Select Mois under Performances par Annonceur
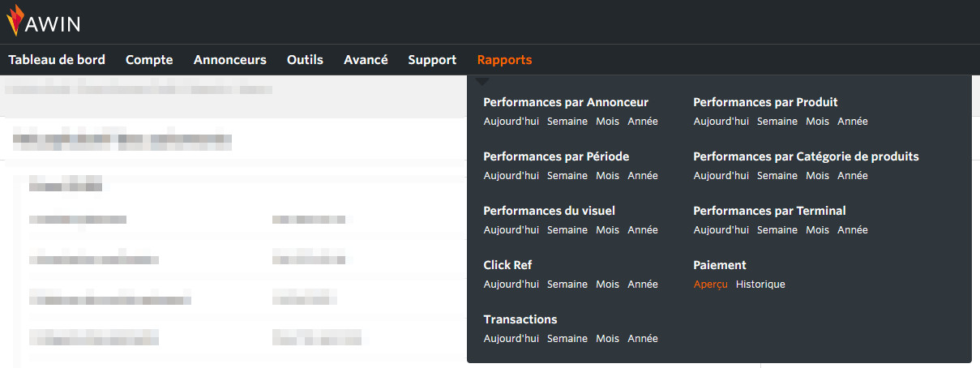Image resolution: width=980 pixels, height=368 pixels. pyautogui.click(x=607, y=122)
